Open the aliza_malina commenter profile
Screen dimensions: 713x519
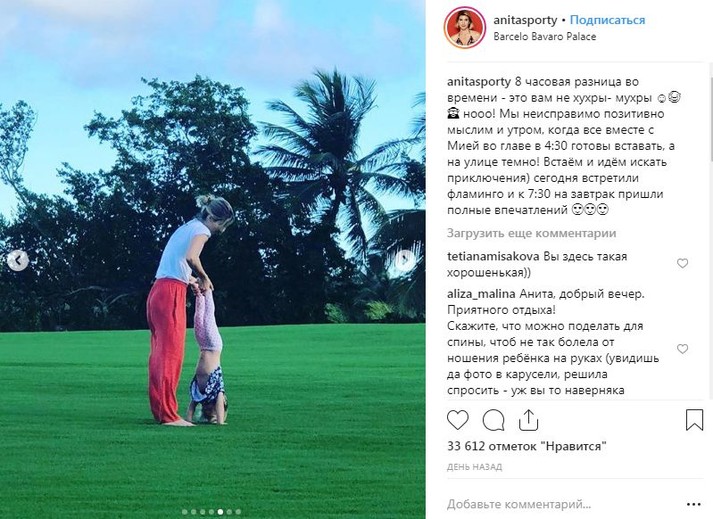[481, 294]
